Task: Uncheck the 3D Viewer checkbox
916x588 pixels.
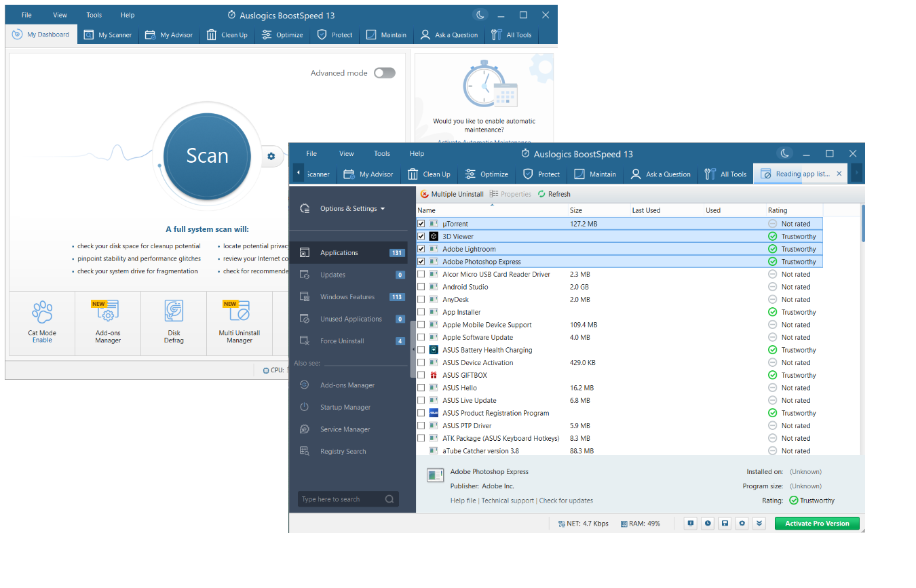Action: click(x=421, y=237)
